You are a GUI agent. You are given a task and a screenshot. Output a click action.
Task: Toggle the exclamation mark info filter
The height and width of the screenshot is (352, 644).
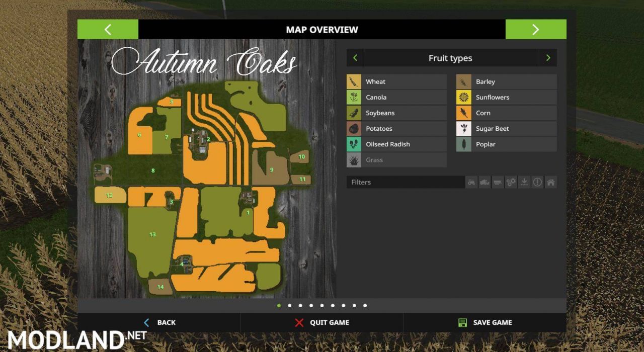(537, 183)
